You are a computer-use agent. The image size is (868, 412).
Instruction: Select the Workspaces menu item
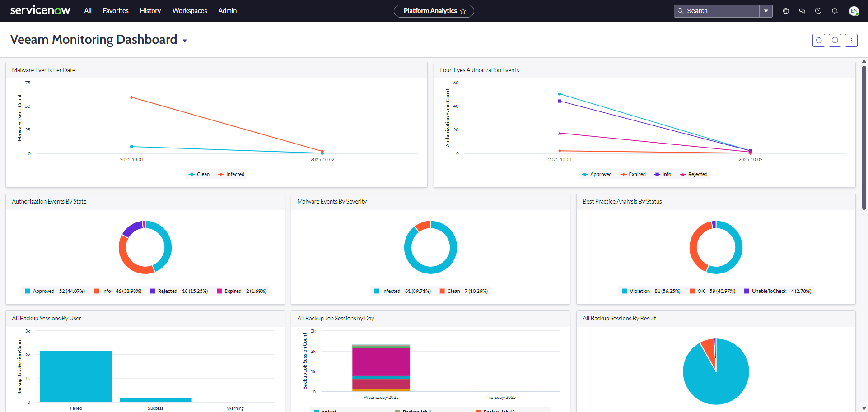[189, 11]
